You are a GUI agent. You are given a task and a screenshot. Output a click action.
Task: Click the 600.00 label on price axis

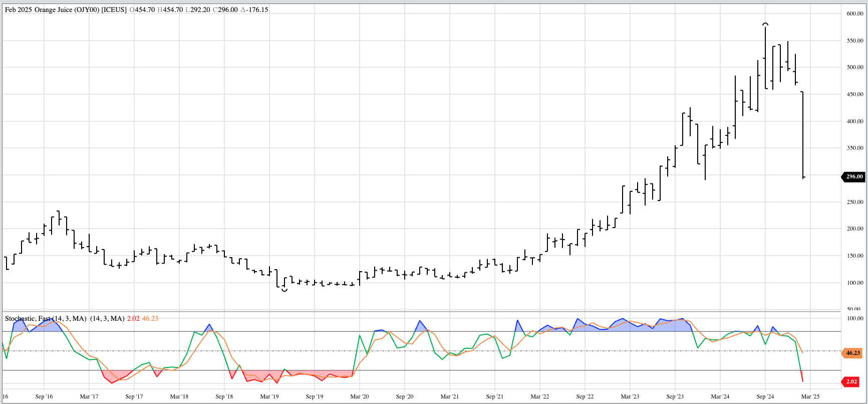click(854, 14)
